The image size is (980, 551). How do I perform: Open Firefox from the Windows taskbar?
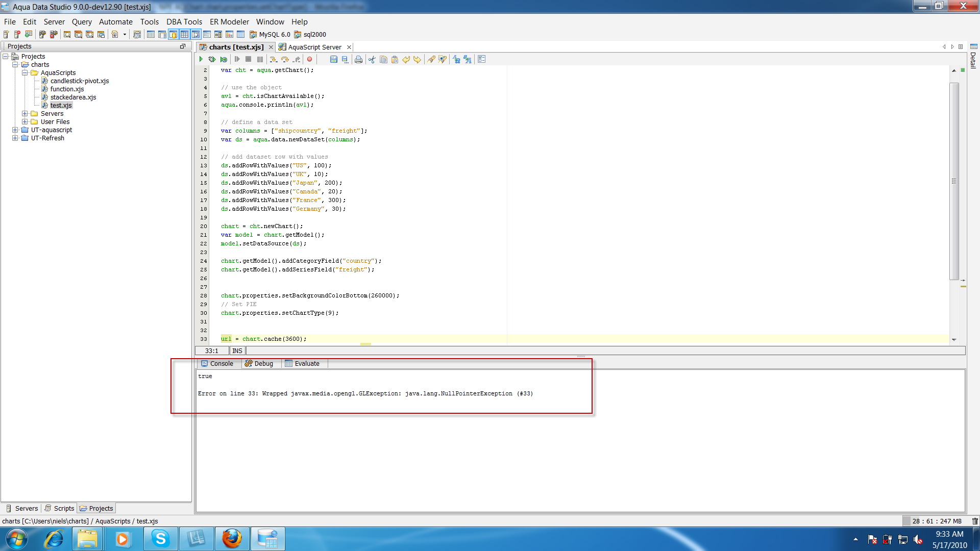[232, 539]
